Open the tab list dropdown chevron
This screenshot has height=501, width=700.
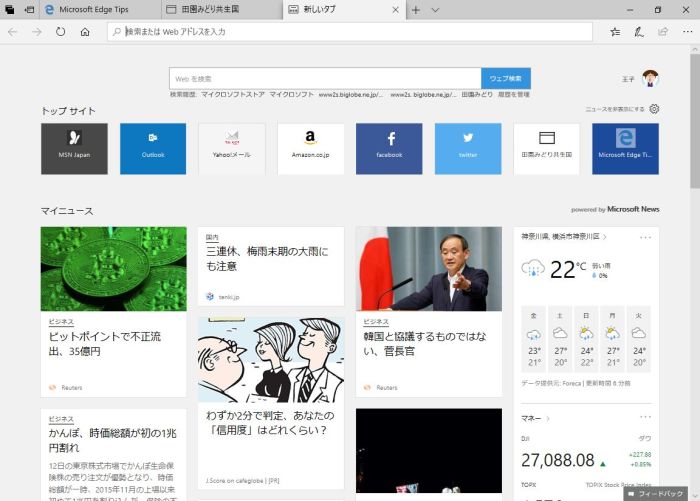pos(435,9)
